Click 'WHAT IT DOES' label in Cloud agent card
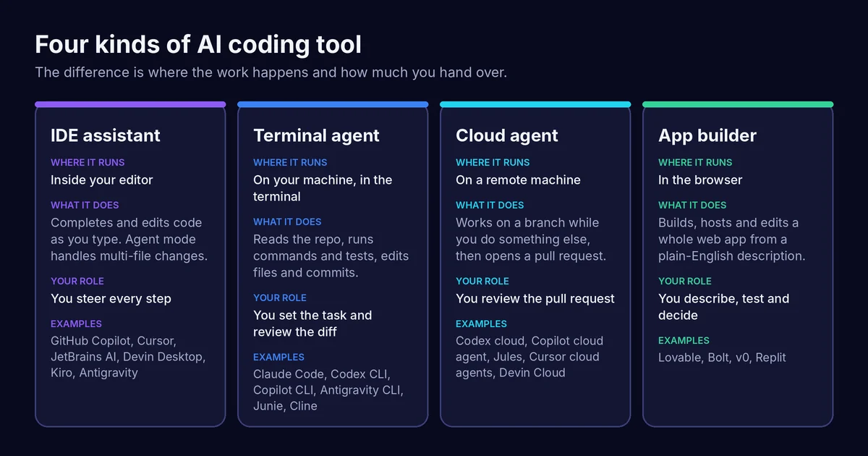 (x=490, y=205)
